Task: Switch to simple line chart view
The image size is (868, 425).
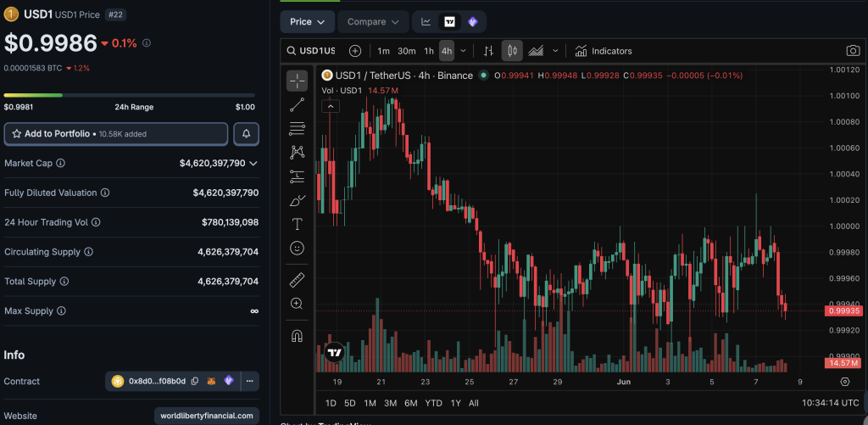Action: tap(426, 21)
